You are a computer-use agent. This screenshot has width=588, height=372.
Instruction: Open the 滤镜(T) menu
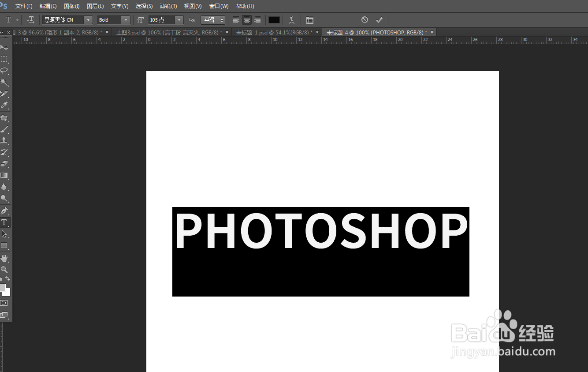click(x=168, y=6)
